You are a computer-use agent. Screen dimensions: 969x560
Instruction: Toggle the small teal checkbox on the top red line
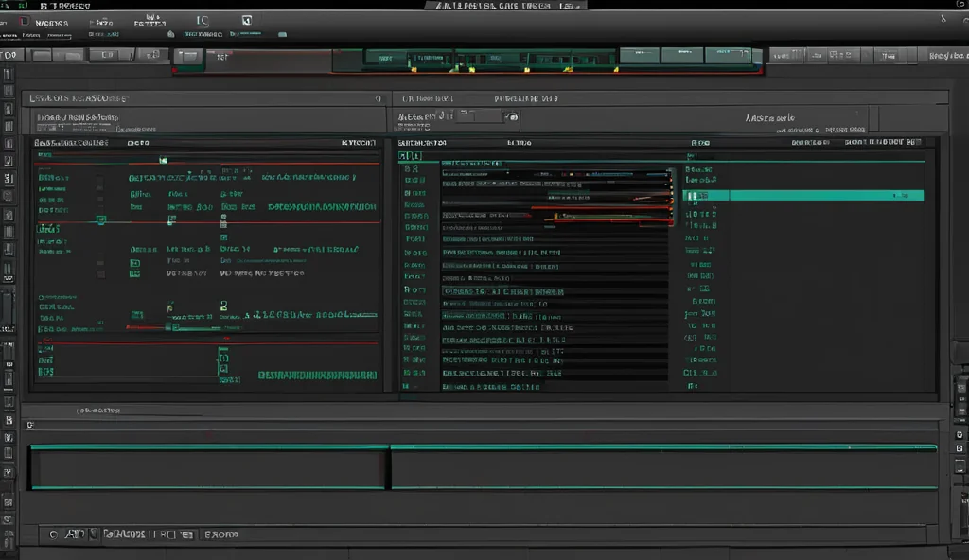click(x=163, y=160)
